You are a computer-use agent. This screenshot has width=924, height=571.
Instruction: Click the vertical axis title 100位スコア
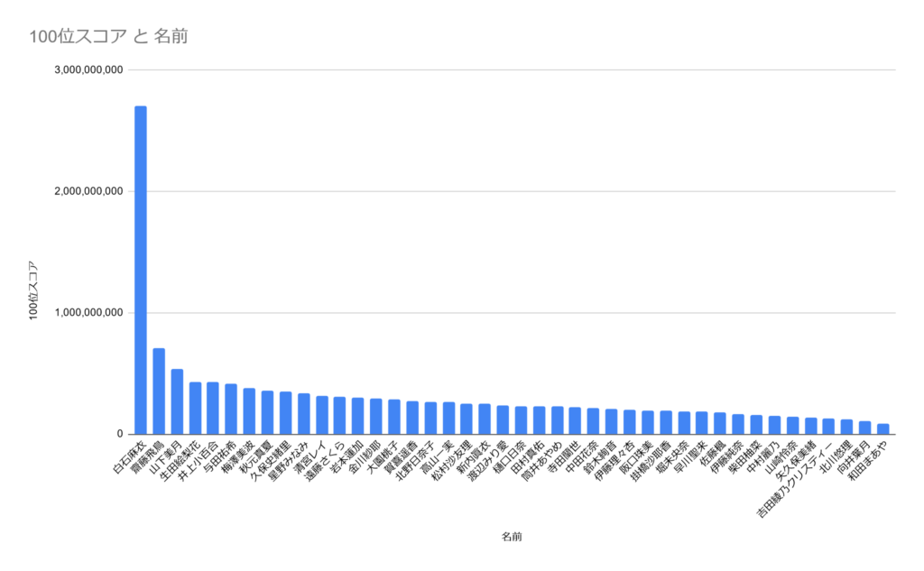[33, 290]
